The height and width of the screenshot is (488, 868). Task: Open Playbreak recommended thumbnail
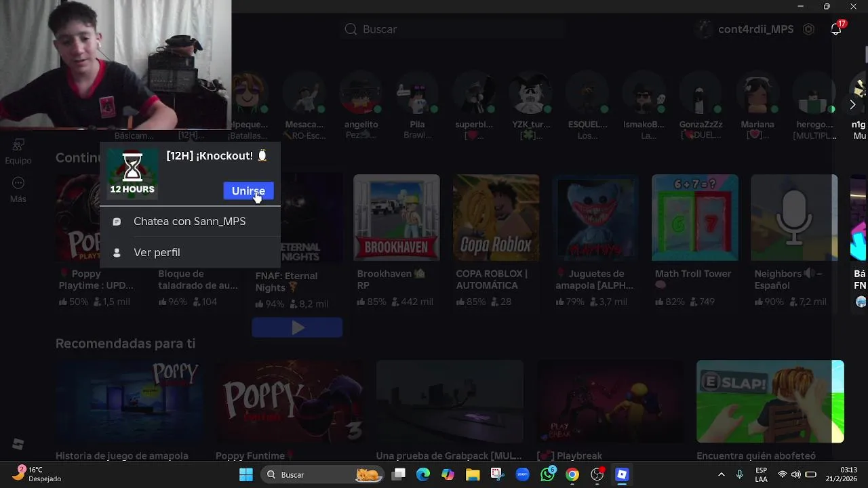coord(610,401)
